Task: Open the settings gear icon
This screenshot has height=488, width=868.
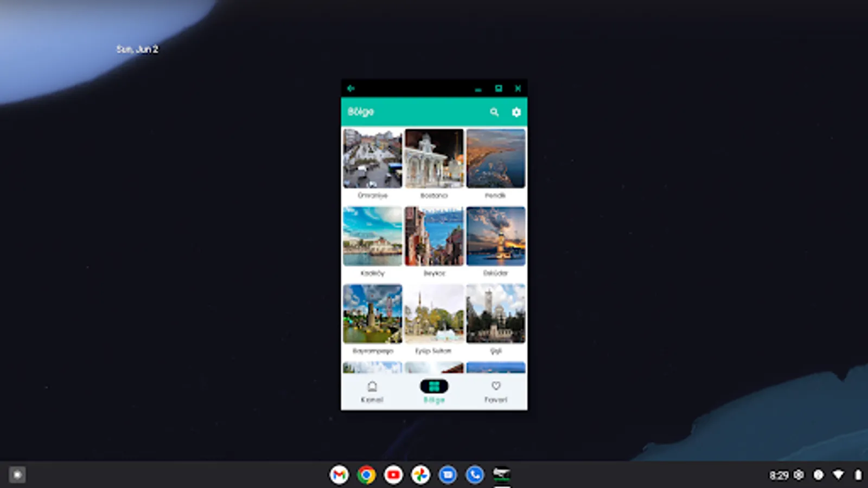Action: 516,113
